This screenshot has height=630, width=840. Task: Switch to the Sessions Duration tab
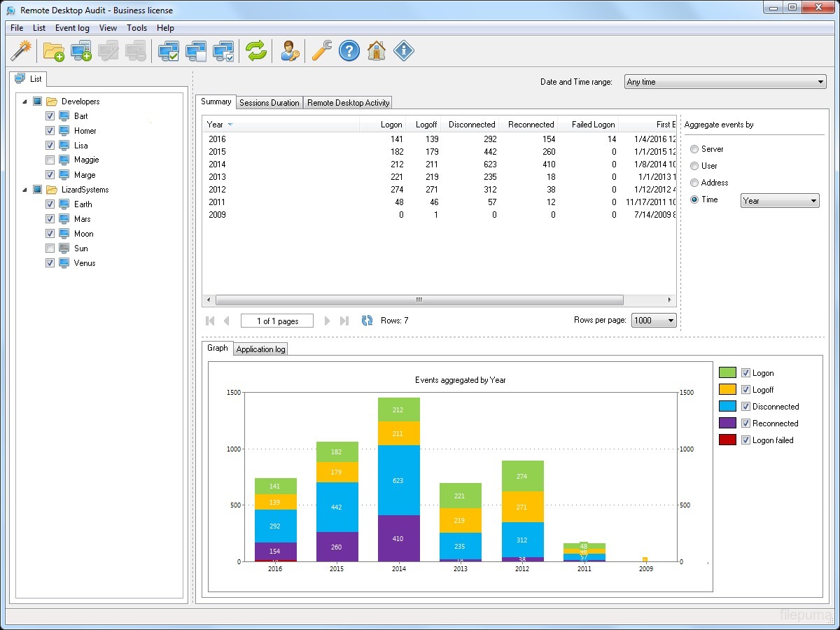269,103
